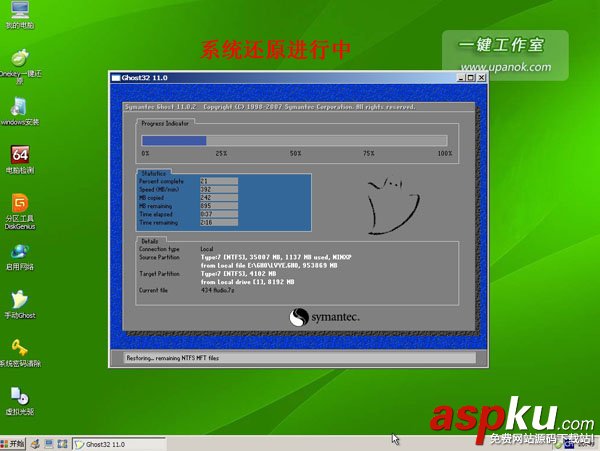
Task: Open the 虚拟光驱 desktop icon
Action: tap(19, 396)
